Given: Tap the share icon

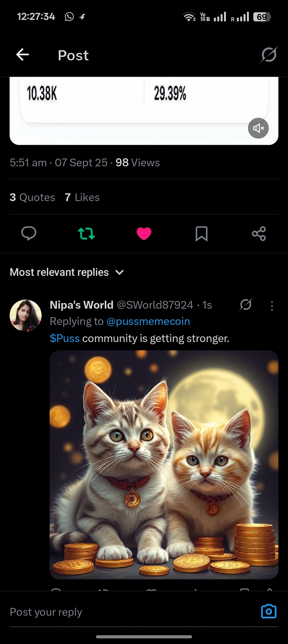Looking at the screenshot, I should click(x=259, y=234).
